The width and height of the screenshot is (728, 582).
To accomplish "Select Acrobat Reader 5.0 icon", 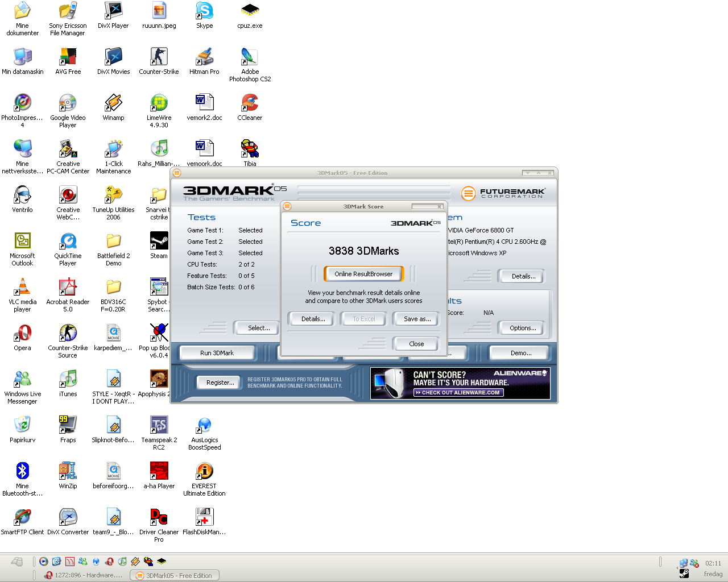I will tap(68, 296).
